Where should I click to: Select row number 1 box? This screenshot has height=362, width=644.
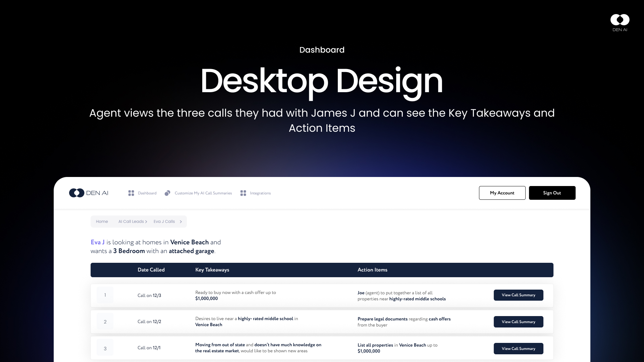[x=105, y=295]
